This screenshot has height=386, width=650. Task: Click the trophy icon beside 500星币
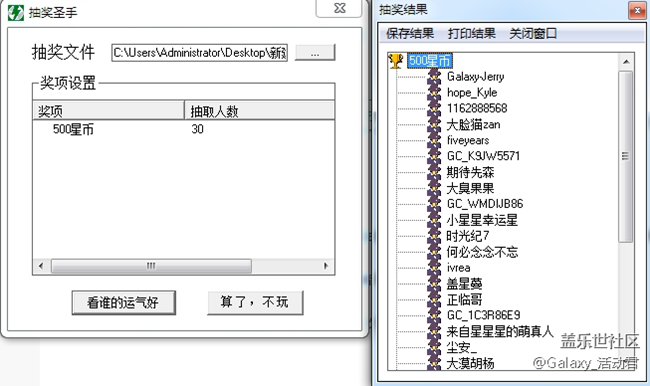click(396, 61)
